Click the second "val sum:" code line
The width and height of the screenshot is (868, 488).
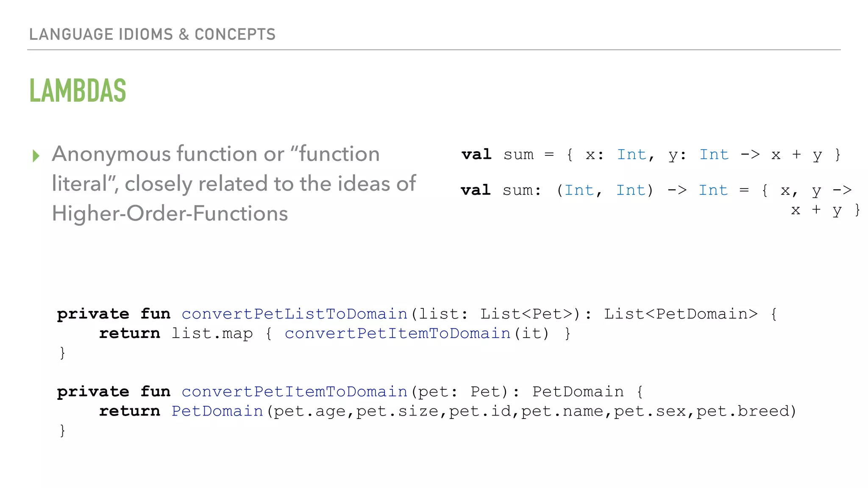656,190
